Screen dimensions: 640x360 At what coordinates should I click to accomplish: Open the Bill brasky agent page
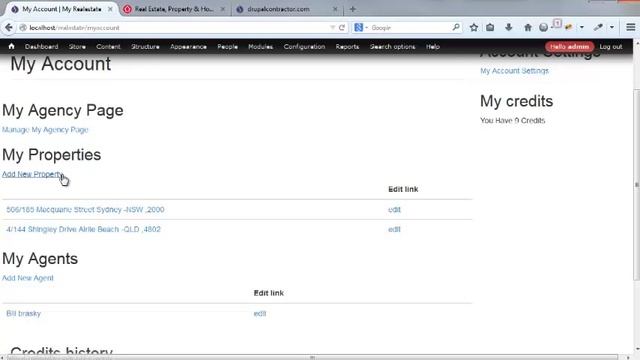click(23, 313)
